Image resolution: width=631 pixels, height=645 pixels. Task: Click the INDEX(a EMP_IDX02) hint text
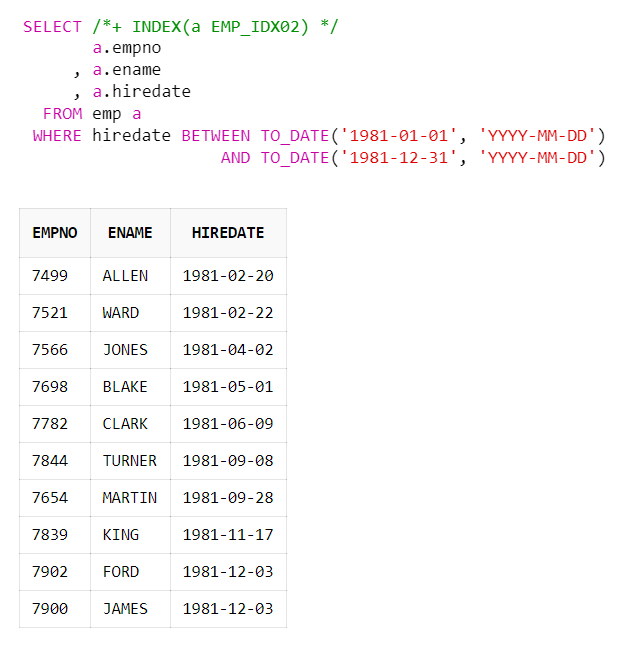[220, 27]
